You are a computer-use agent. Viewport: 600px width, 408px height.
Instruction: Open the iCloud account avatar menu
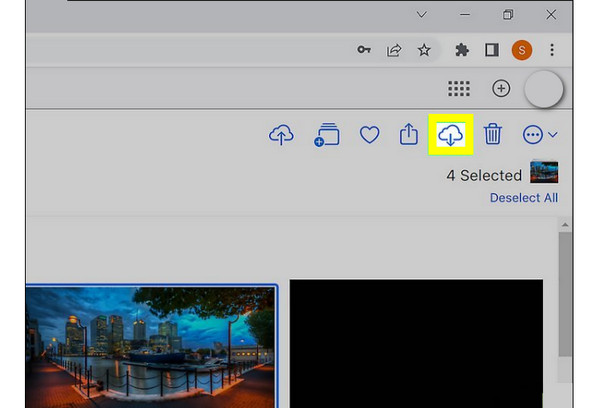(x=544, y=88)
